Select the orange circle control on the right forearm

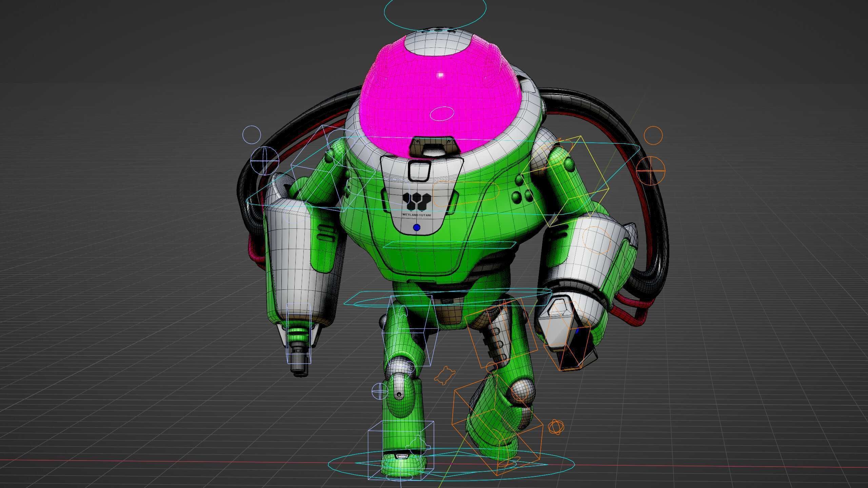click(597, 240)
